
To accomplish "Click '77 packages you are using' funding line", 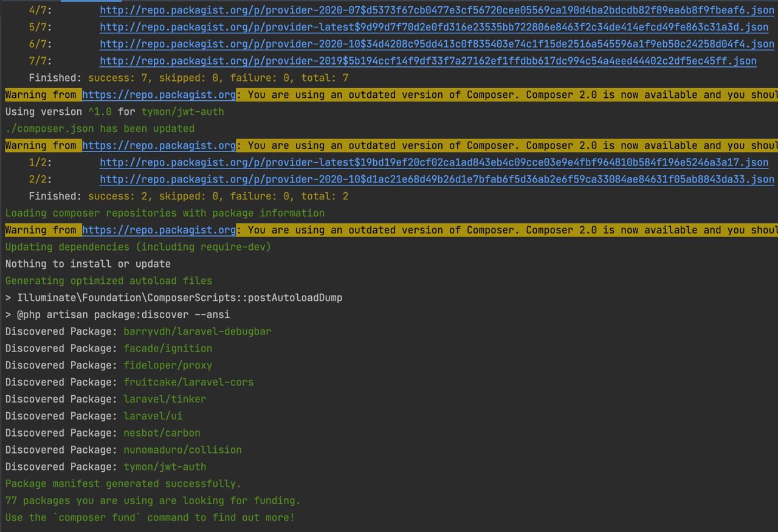I will point(153,501).
